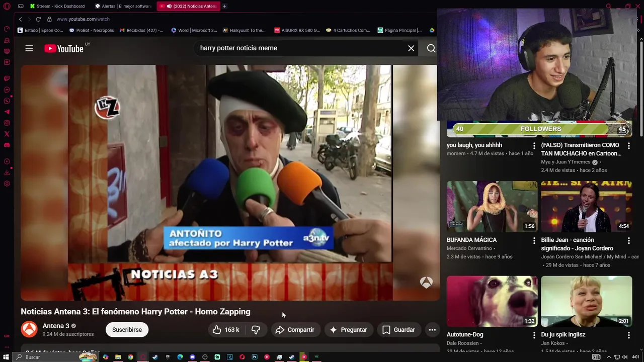
Task: Click the YouTube search magnifier button
Action: (x=431, y=48)
